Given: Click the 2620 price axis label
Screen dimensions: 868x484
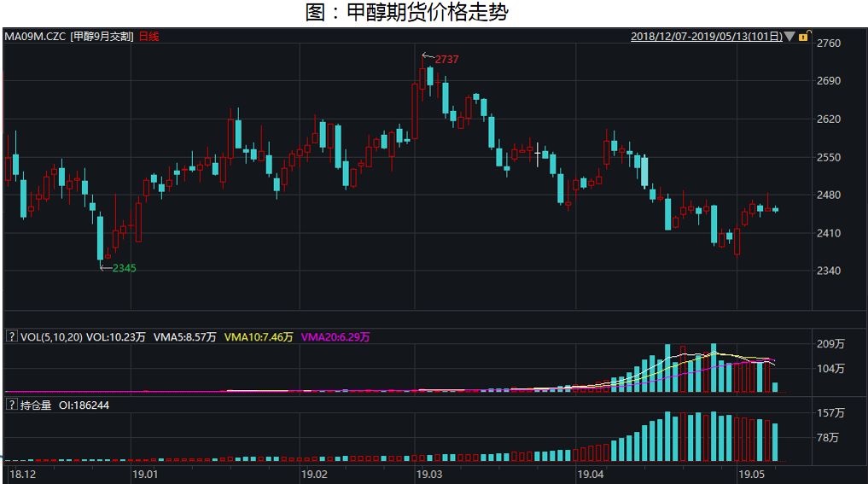Looking at the screenshot, I should [x=829, y=119].
